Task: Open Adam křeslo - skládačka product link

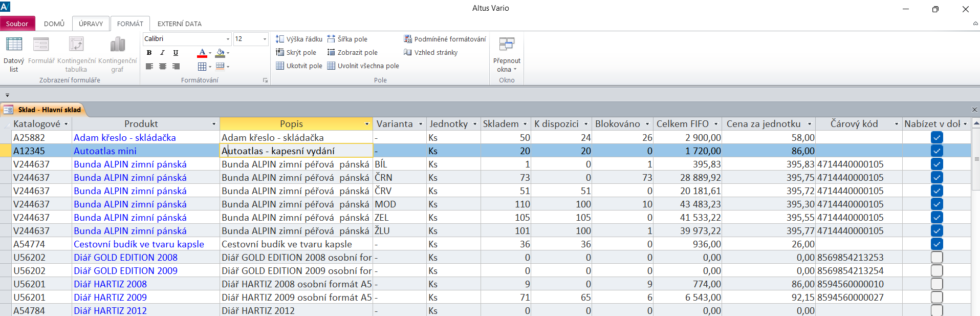Action: point(124,137)
